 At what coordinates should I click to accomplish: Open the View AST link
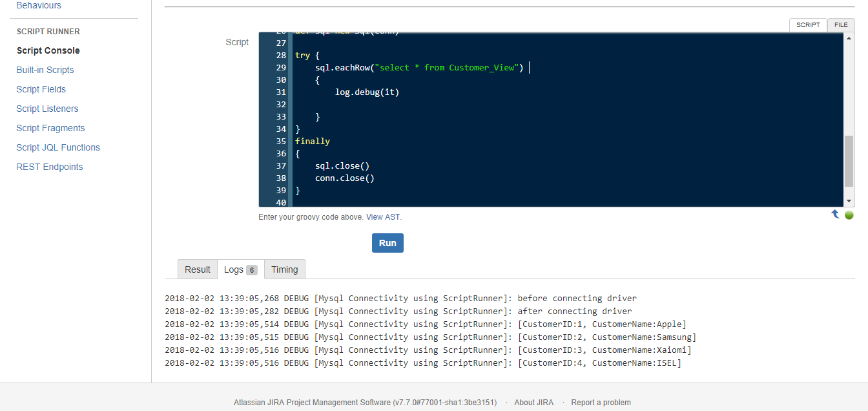pos(382,216)
